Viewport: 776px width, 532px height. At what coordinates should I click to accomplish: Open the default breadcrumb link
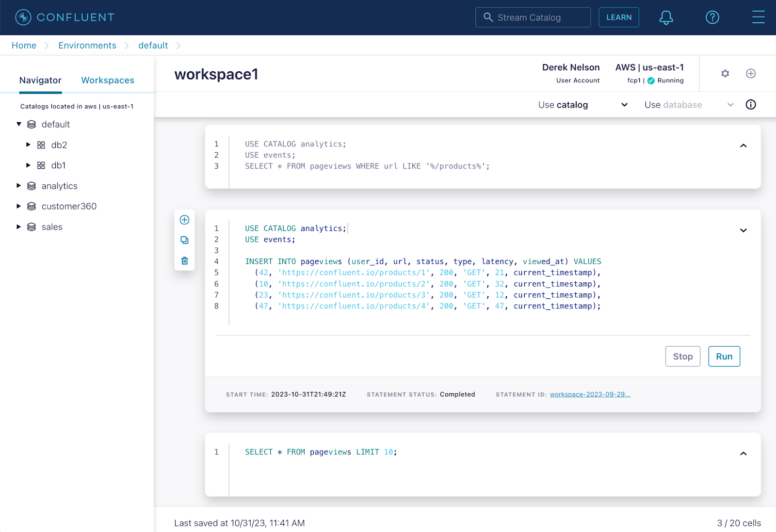pyautogui.click(x=153, y=46)
